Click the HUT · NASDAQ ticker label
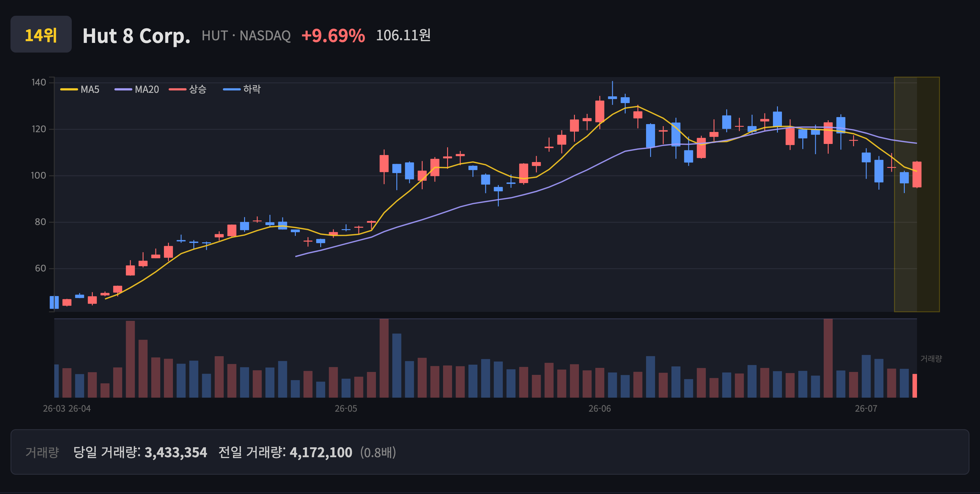Viewport: 980px width, 494px height. [x=246, y=36]
